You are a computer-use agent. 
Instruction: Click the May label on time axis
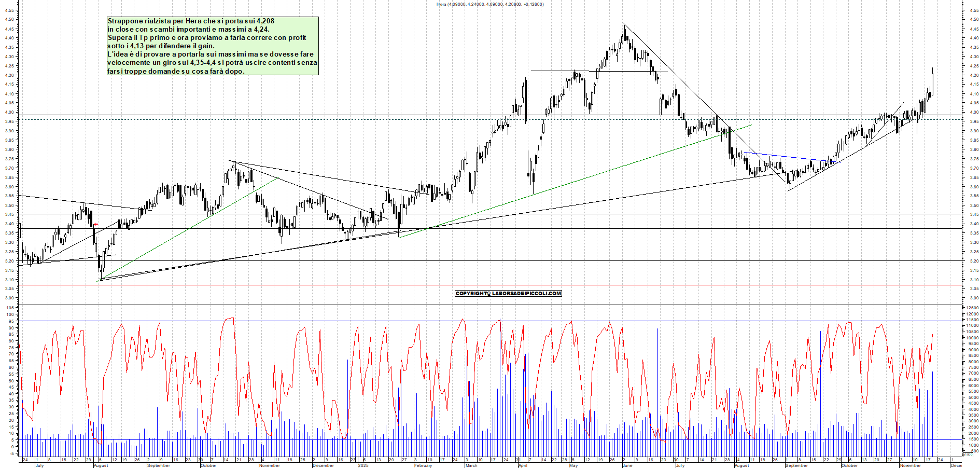573,465
